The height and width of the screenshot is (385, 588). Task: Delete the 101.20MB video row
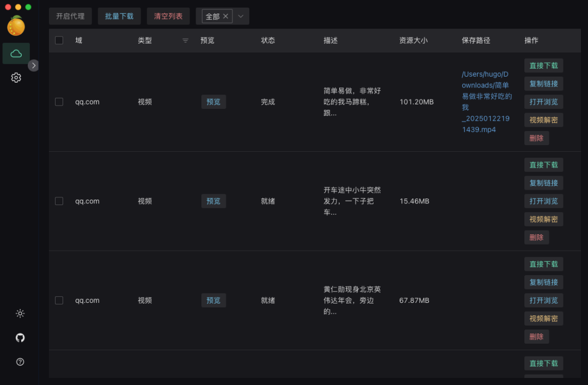537,138
